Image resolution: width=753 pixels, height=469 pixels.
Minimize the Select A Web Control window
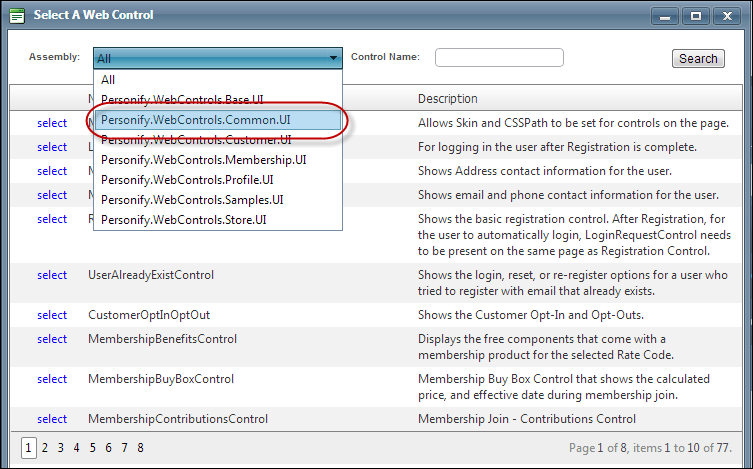(x=665, y=16)
